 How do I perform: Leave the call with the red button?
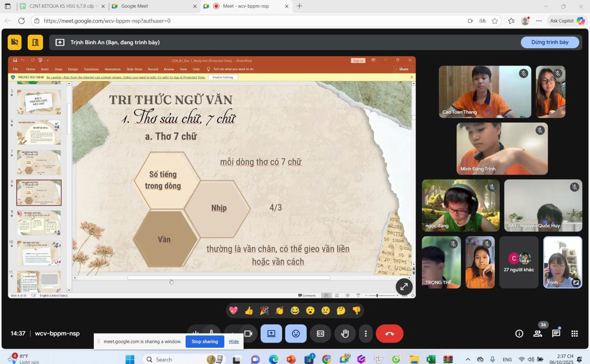point(389,333)
